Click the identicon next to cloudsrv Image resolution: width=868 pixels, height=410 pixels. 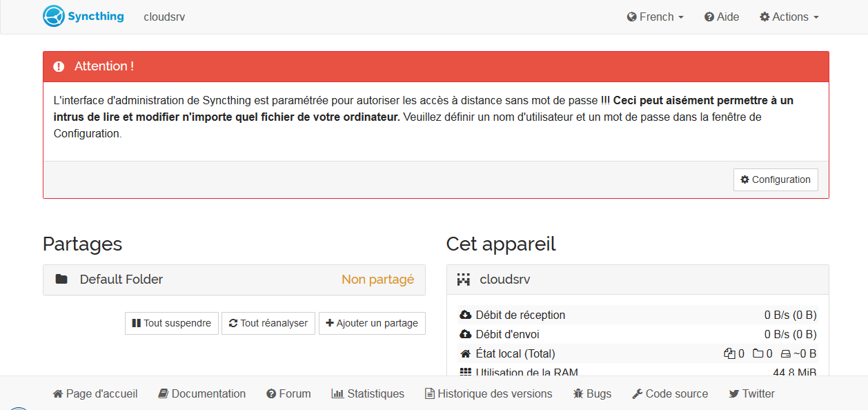464,280
